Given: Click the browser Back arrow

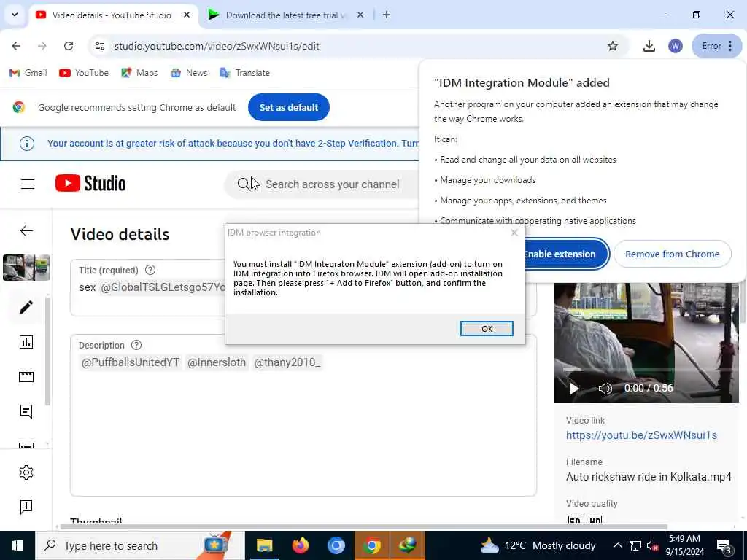Looking at the screenshot, I should tap(16, 46).
